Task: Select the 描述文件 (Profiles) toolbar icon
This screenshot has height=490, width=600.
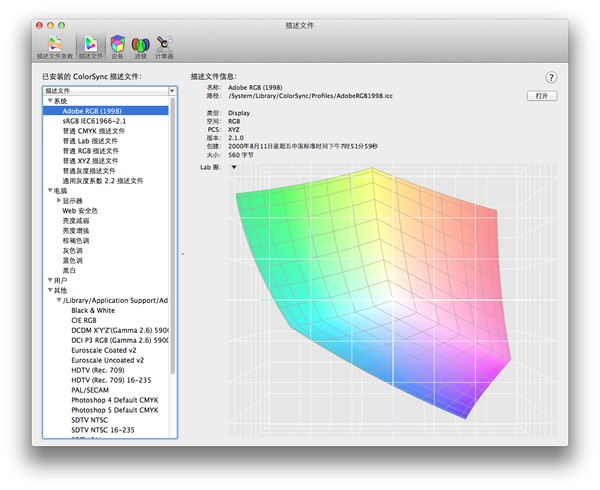Action: 91,47
